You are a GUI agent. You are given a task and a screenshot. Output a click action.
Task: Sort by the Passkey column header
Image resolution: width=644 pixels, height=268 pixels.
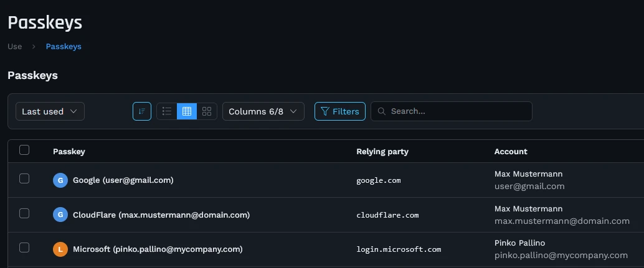point(69,152)
